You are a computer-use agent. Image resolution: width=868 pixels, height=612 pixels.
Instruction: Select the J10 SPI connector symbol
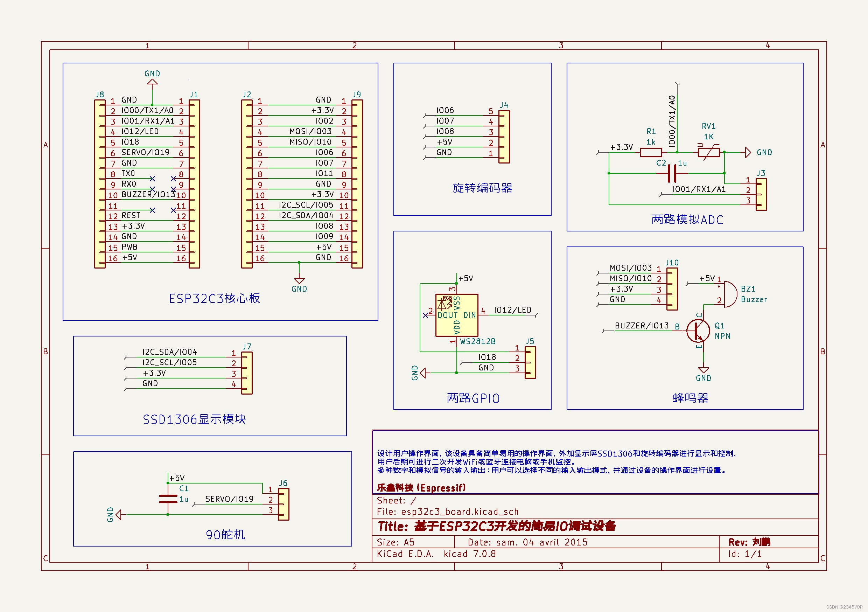coord(672,289)
